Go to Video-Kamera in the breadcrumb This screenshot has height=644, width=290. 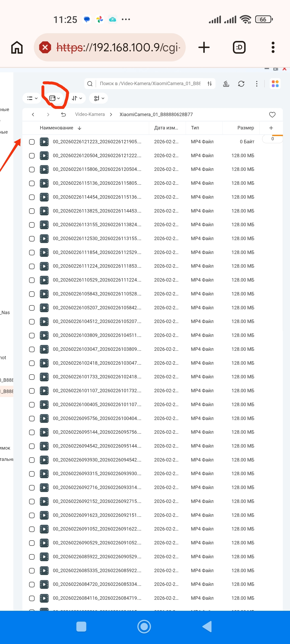90,115
